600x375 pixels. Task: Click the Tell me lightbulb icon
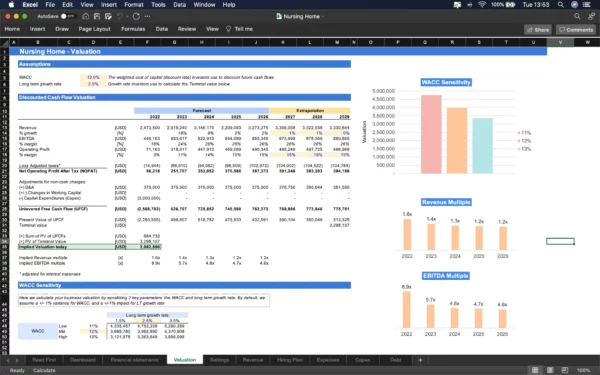pyautogui.click(x=228, y=29)
